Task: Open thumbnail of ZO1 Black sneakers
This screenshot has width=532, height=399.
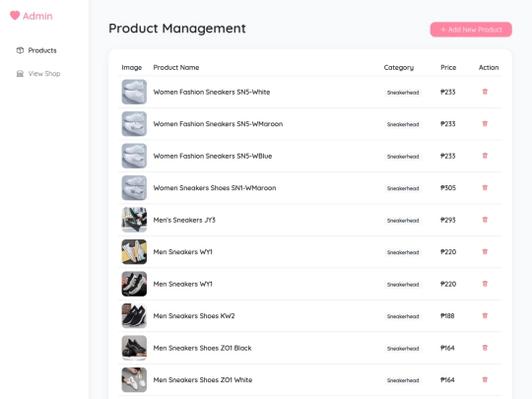Action: [134, 348]
